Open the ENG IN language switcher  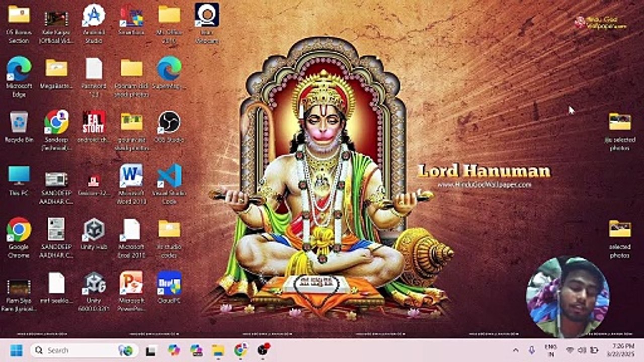tap(550, 350)
